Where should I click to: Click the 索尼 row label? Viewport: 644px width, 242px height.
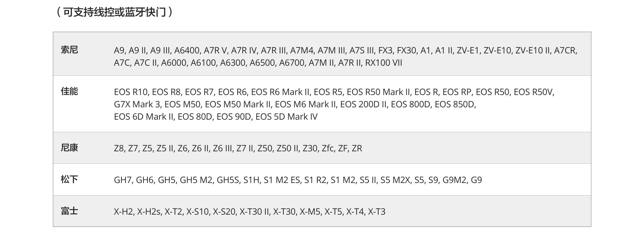coord(69,50)
